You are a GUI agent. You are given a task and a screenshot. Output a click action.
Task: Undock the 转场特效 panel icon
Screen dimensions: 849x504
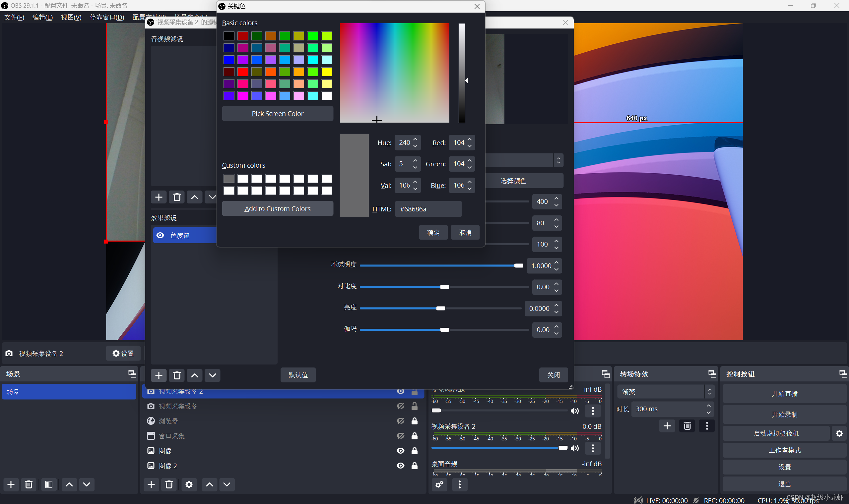[712, 374]
